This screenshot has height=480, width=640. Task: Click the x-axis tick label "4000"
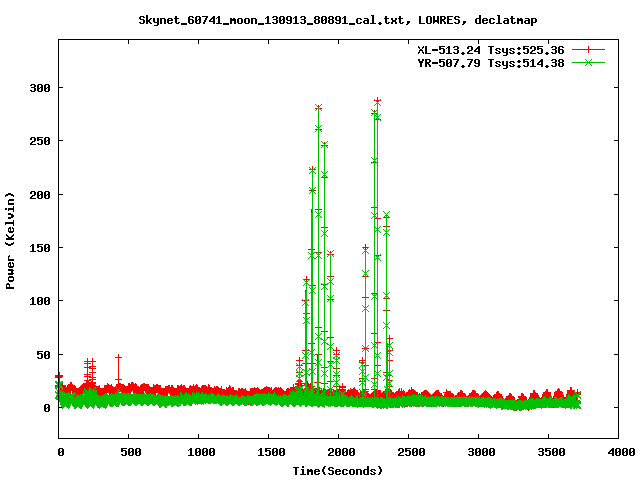click(x=621, y=452)
